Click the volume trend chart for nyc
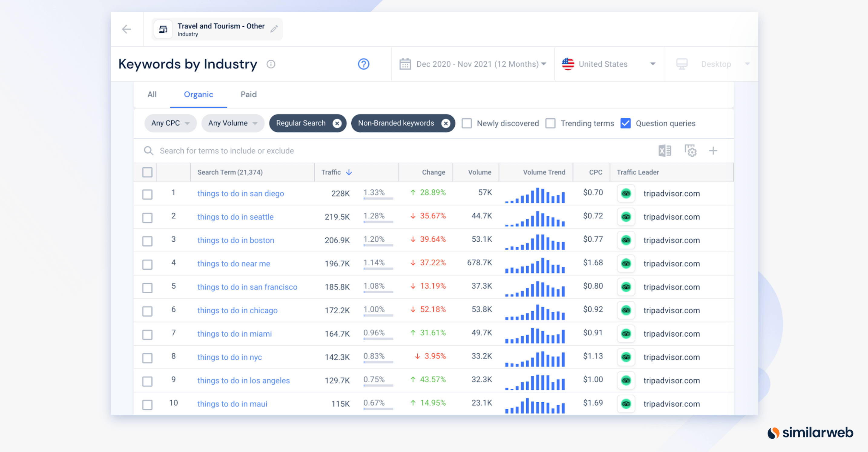 click(535, 359)
